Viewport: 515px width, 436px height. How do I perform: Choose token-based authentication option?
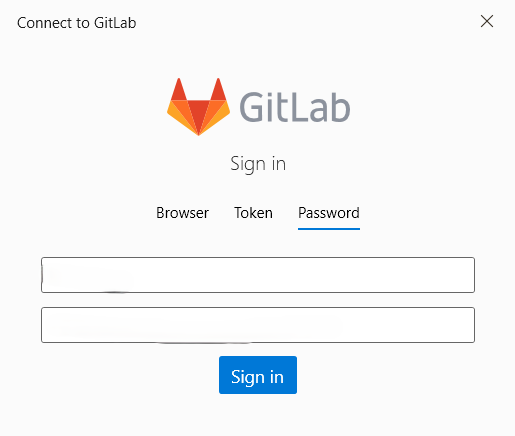click(253, 213)
